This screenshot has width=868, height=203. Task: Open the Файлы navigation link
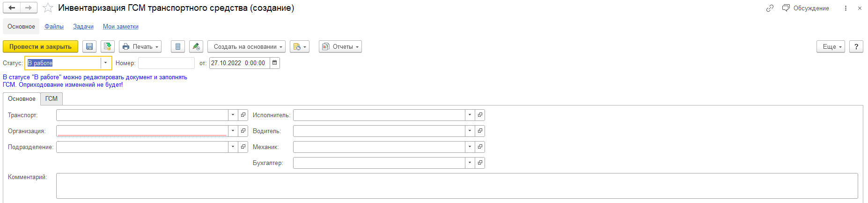(54, 26)
